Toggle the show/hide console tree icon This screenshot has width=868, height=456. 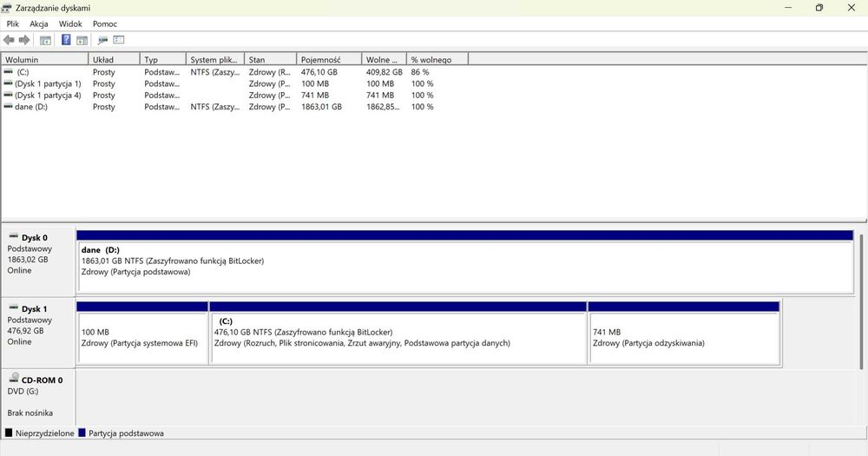[45, 40]
